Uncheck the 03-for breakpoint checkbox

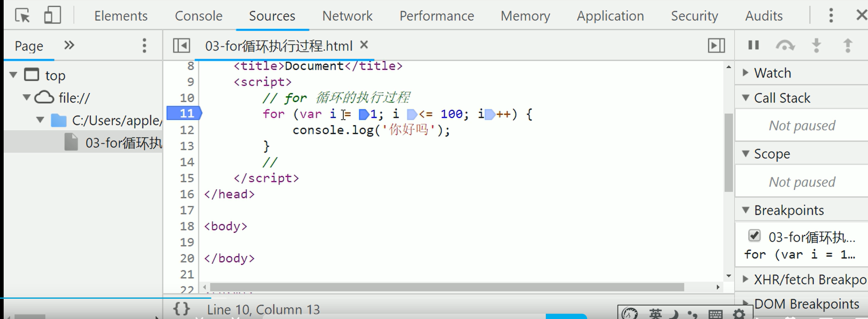(x=754, y=236)
